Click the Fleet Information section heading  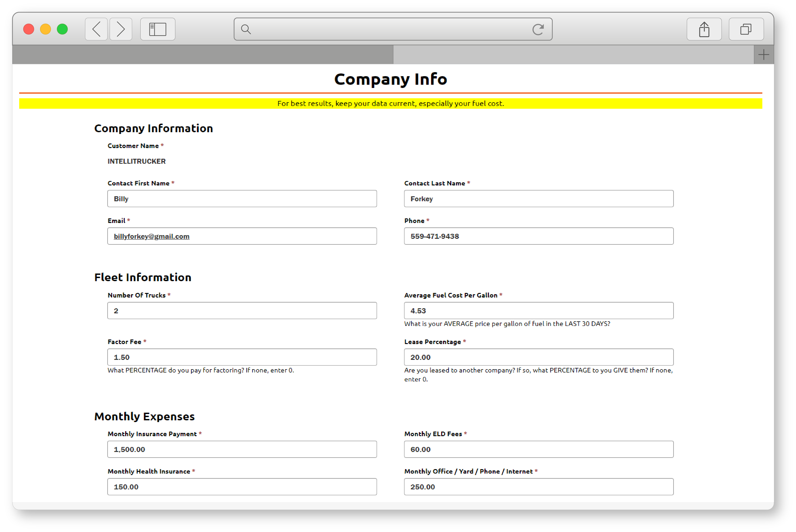tap(143, 277)
